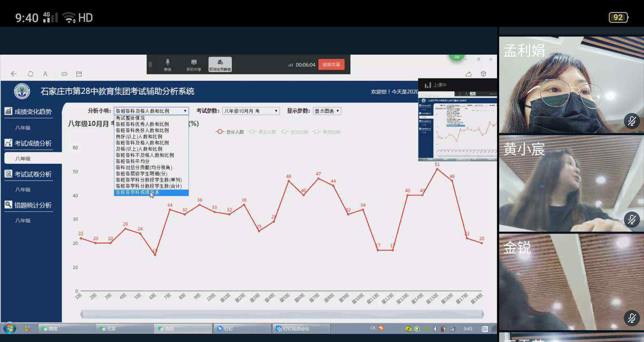Toggle the 静音 microphone mute button
The image size is (644, 342).
[x=168, y=65]
